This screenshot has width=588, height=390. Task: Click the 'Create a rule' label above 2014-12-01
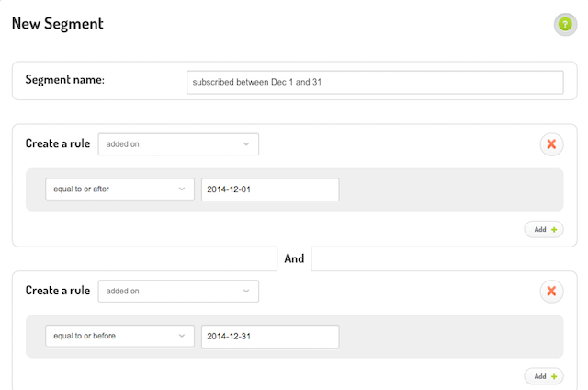(58, 143)
